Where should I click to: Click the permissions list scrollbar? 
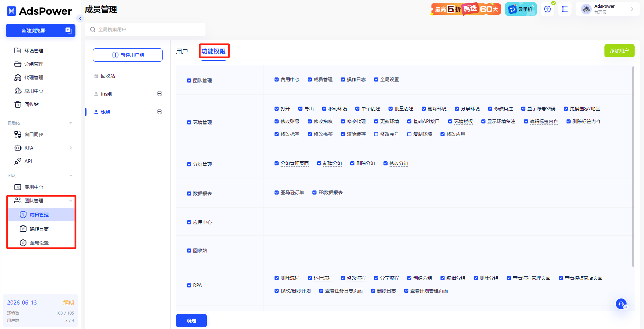click(633, 167)
